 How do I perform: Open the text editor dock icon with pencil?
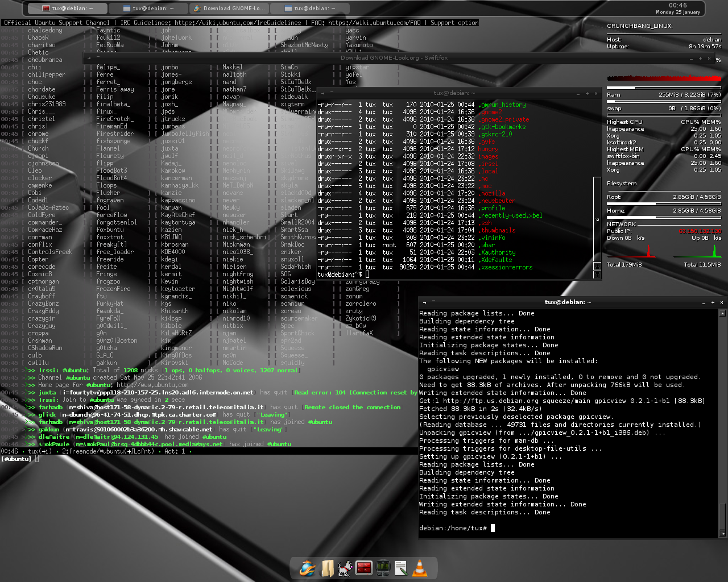tap(401, 568)
